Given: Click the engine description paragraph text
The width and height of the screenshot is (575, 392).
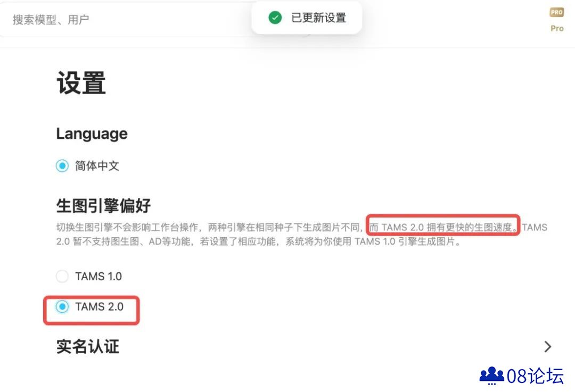Looking at the screenshot, I should point(301,235).
